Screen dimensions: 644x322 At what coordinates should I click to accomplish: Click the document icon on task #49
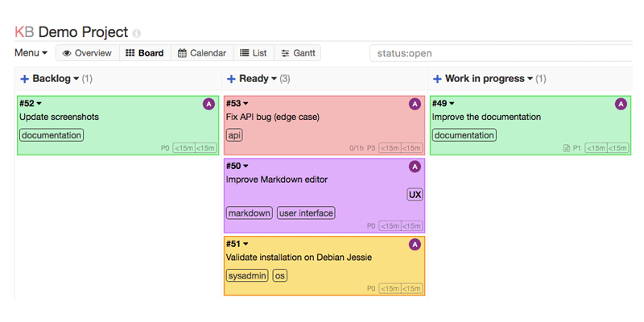point(567,148)
